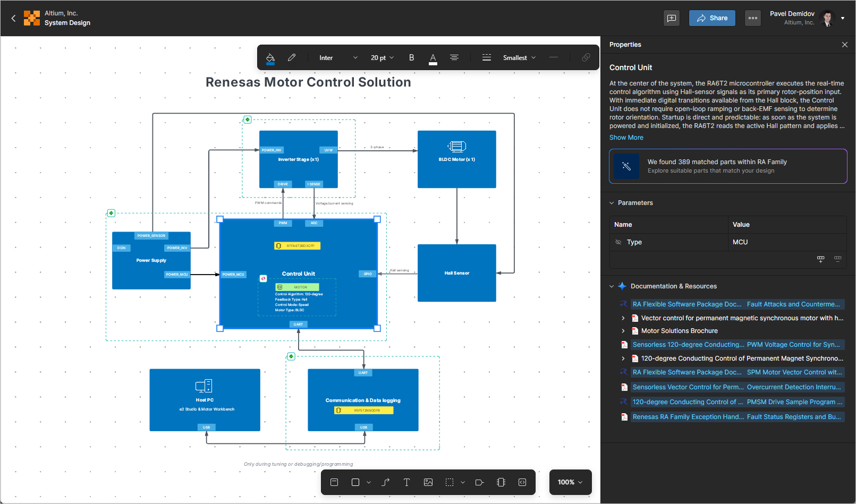
Task: Open the text color picker
Action: pyautogui.click(x=433, y=58)
